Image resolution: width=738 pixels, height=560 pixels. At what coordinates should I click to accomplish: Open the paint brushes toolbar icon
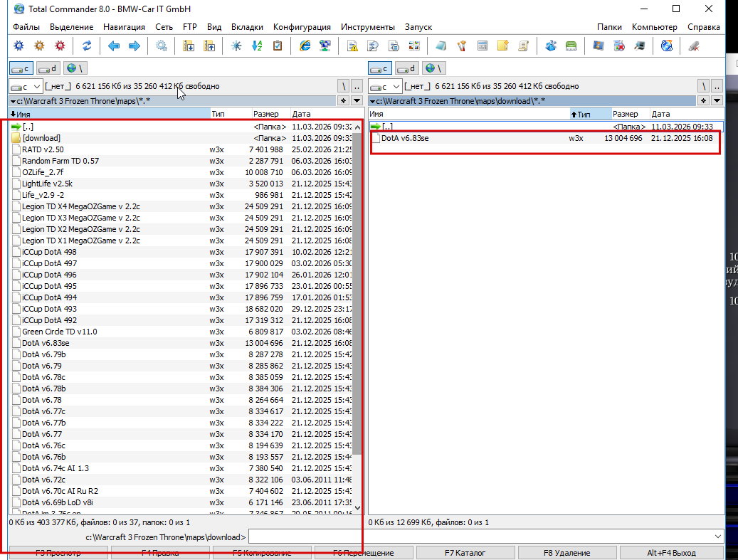click(x=462, y=46)
